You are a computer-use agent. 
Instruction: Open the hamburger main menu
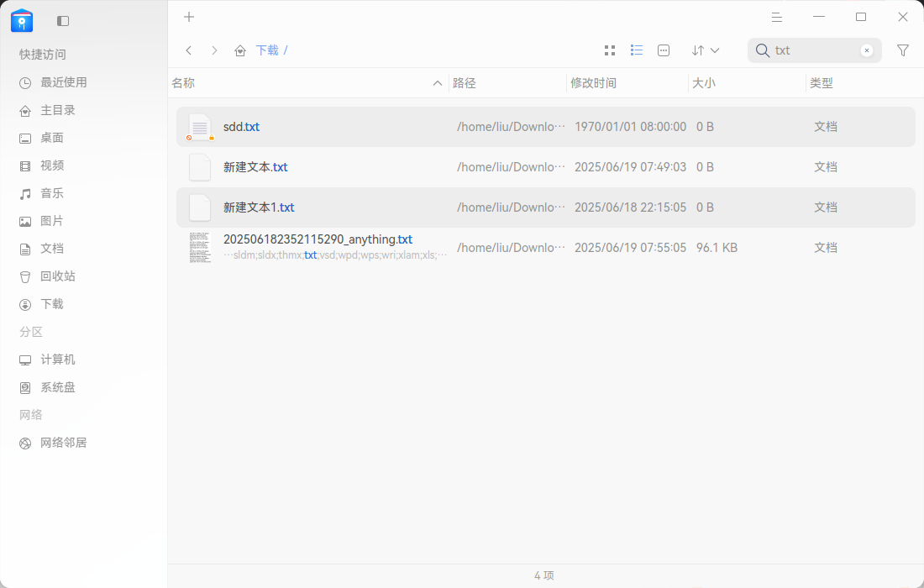coord(777,17)
